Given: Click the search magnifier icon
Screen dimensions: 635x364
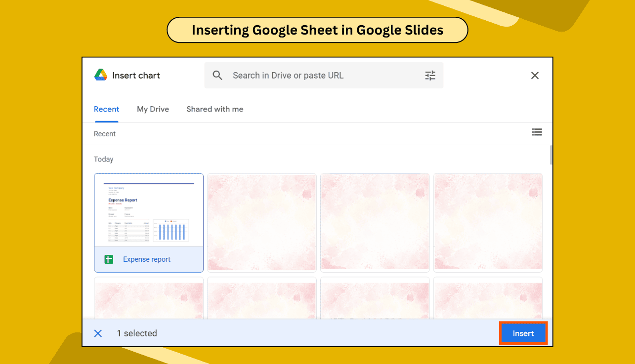Looking at the screenshot, I should [x=217, y=75].
